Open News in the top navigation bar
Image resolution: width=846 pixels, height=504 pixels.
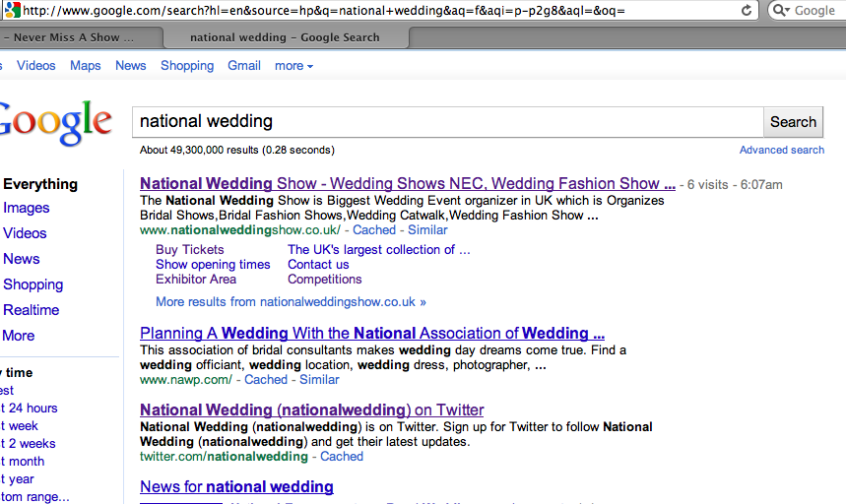131,66
